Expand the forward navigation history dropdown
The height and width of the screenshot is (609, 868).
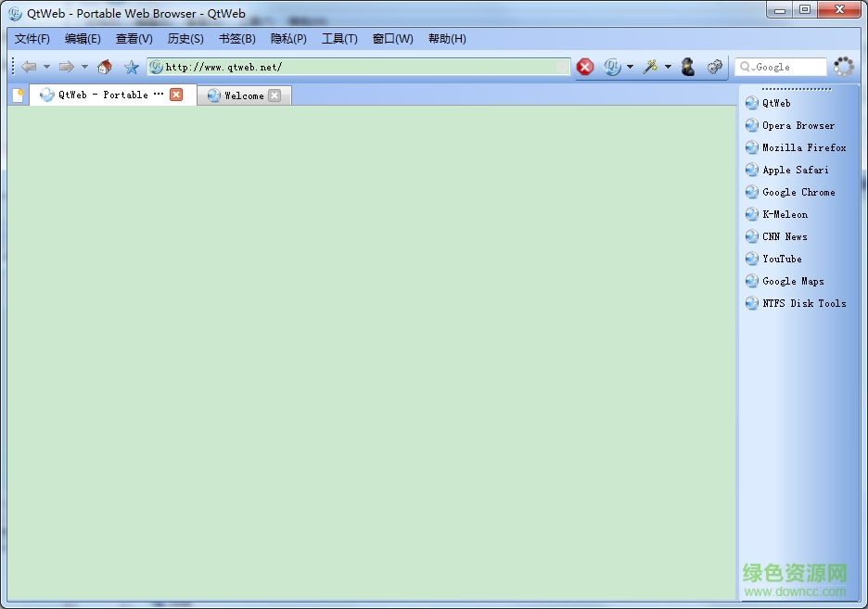pos(84,66)
